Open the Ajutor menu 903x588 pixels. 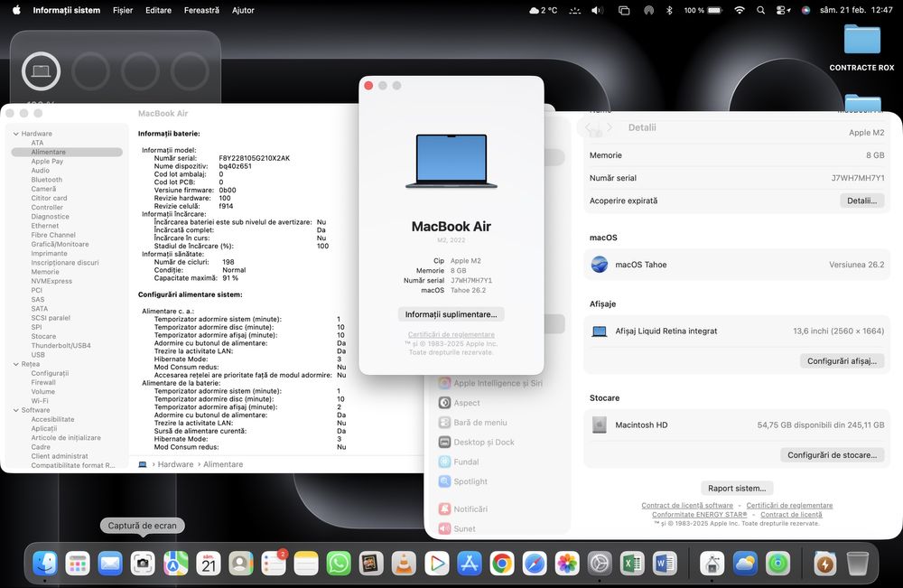point(243,10)
